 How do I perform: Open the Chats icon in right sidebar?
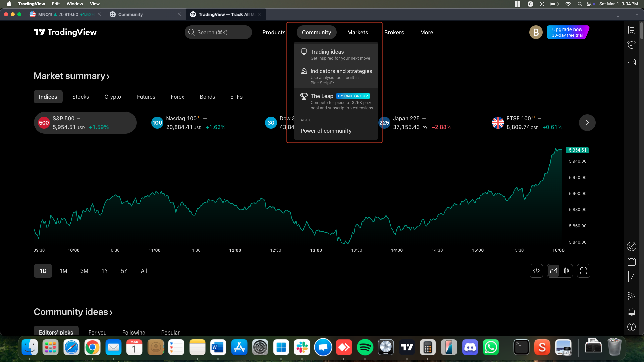(x=631, y=61)
